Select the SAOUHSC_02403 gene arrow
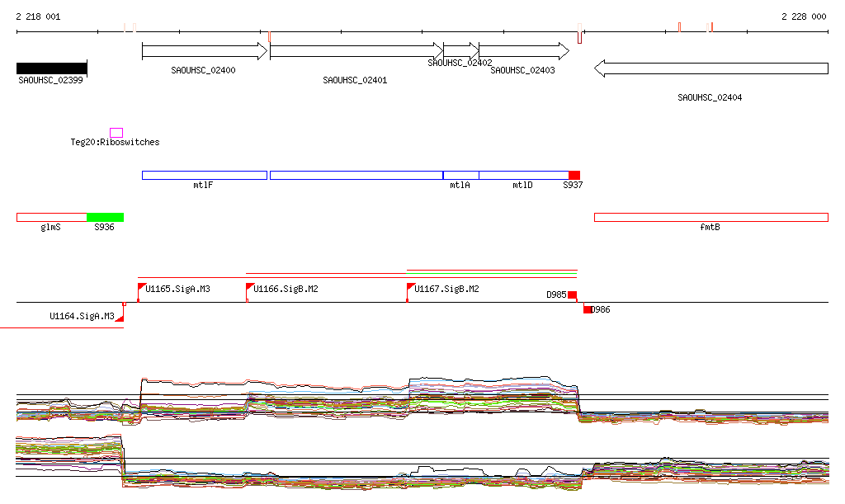The image size is (845, 504). [x=524, y=51]
